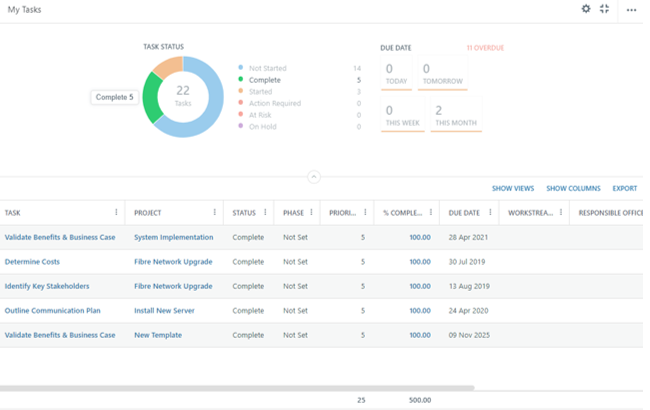Click SHOW COLUMNS
The image size is (650, 410).
tap(573, 188)
